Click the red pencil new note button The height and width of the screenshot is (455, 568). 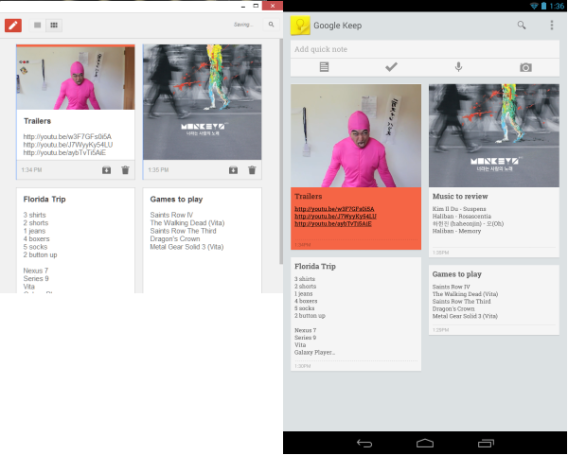click(x=13, y=25)
